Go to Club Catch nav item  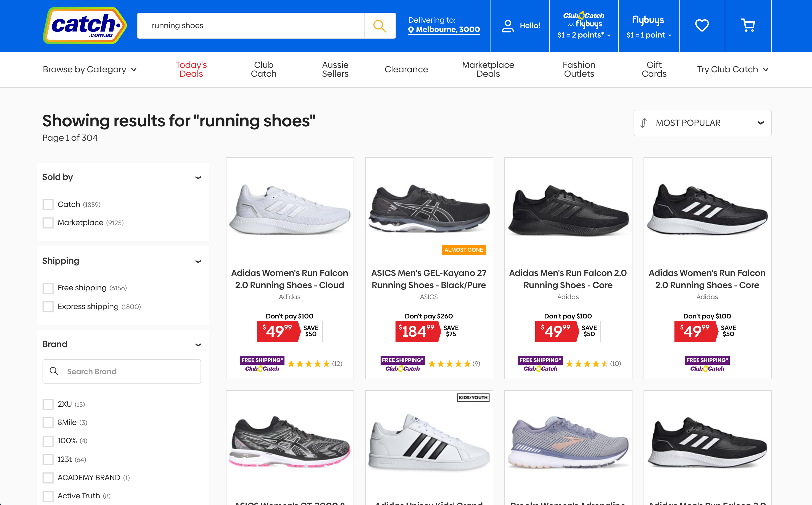[264, 70]
